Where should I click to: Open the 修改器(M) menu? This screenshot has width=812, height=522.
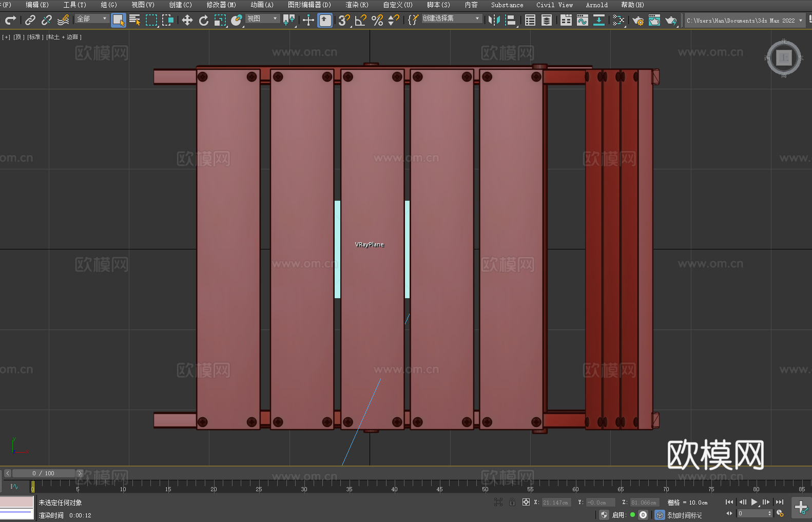click(x=221, y=5)
